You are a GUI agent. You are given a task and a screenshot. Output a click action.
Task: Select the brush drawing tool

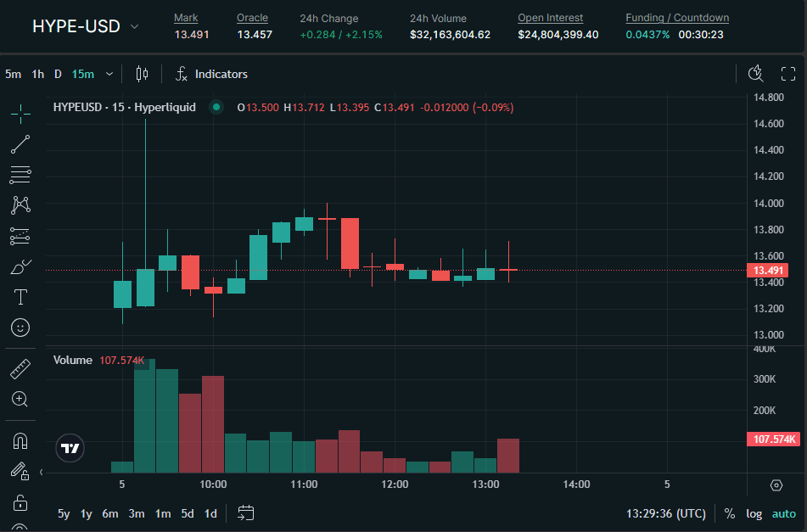point(20,266)
